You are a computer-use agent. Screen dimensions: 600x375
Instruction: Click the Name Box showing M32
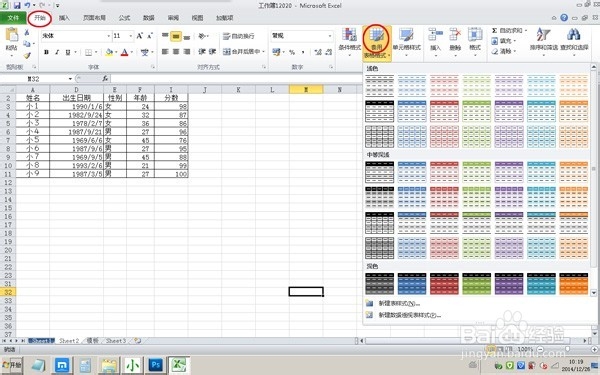34,79
